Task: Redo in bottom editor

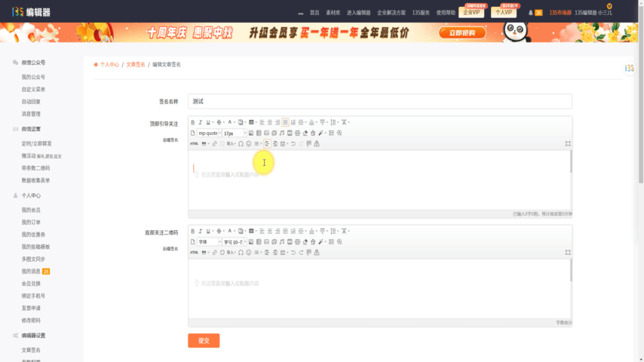Action: (x=301, y=253)
